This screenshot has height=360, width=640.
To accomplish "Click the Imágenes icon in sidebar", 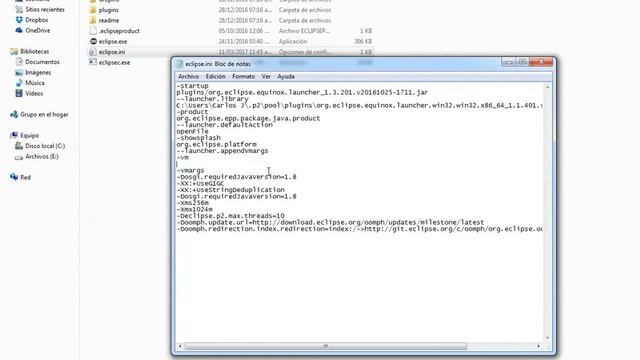I will coord(19,72).
